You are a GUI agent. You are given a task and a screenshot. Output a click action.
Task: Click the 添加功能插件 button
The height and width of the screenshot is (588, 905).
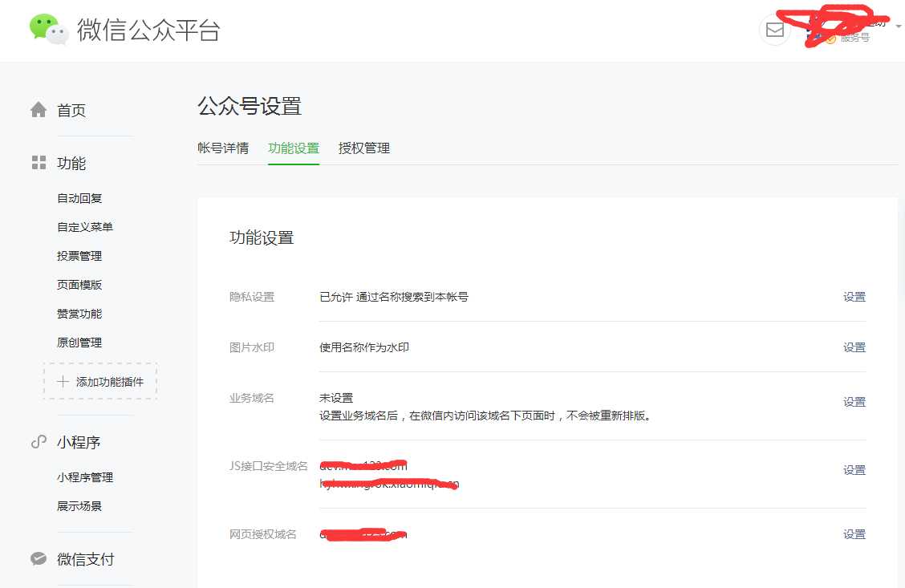(x=100, y=381)
